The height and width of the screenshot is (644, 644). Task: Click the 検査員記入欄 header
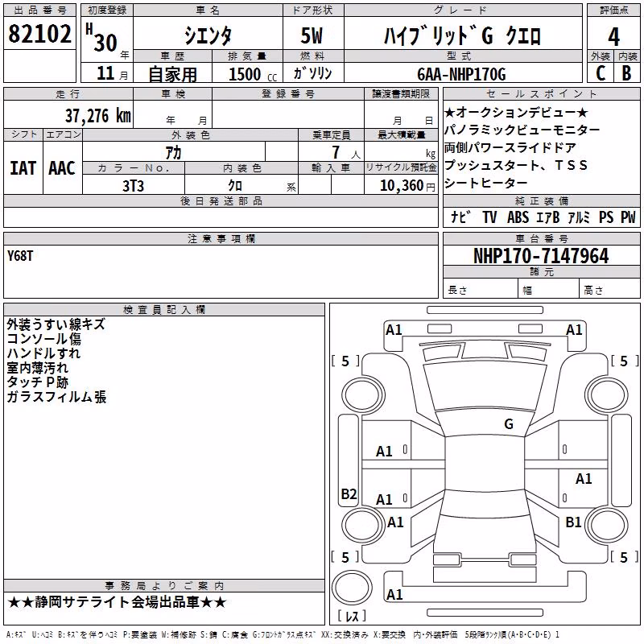click(x=164, y=310)
